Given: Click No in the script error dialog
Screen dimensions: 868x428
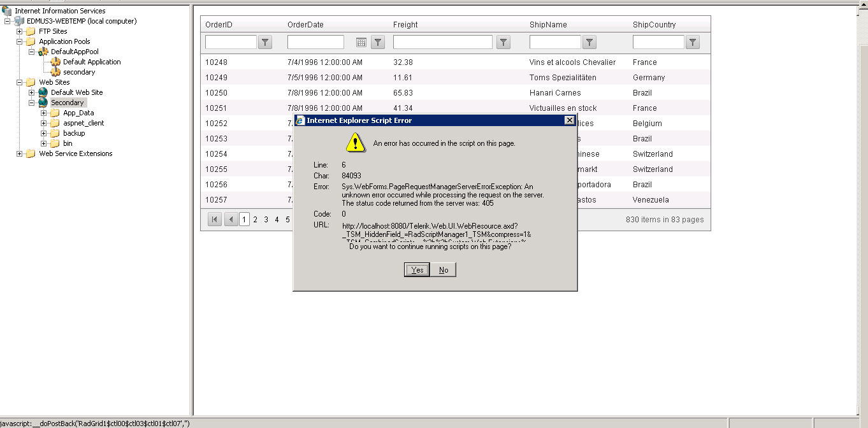Looking at the screenshot, I should 444,270.
